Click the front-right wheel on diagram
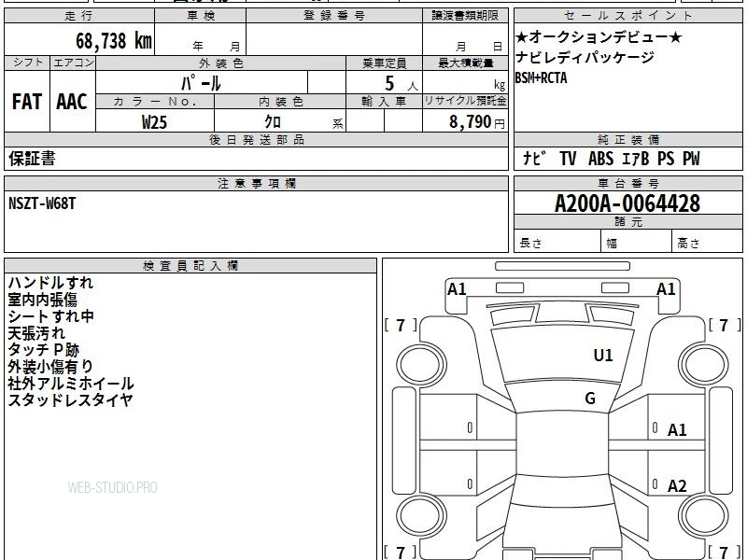Image resolution: width=747 pixels, height=560 pixels. 703,364
